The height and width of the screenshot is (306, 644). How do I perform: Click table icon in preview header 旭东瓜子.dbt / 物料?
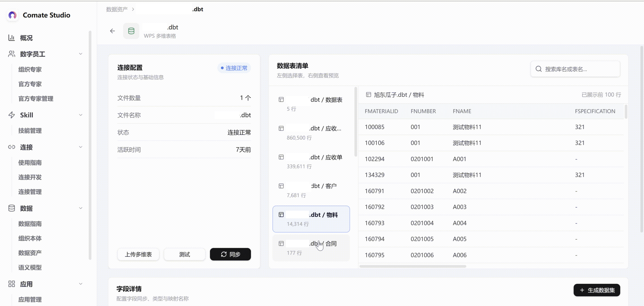pyautogui.click(x=368, y=94)
